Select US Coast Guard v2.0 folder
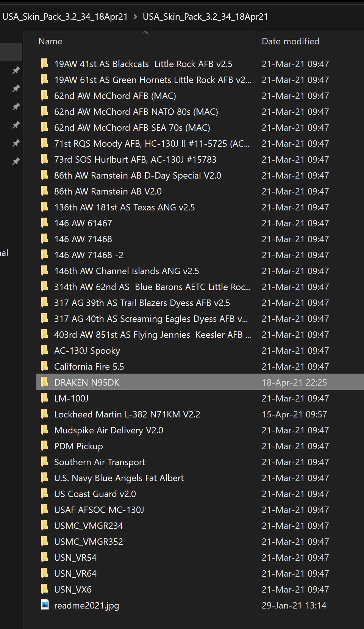Viewport: 364px width, 629px height. (x=95, y=494)
